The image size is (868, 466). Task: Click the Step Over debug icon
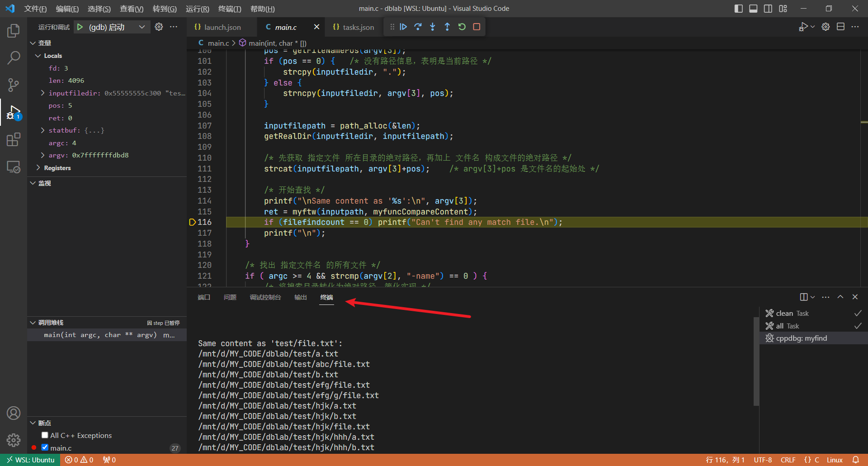click(x=418, y=27)
